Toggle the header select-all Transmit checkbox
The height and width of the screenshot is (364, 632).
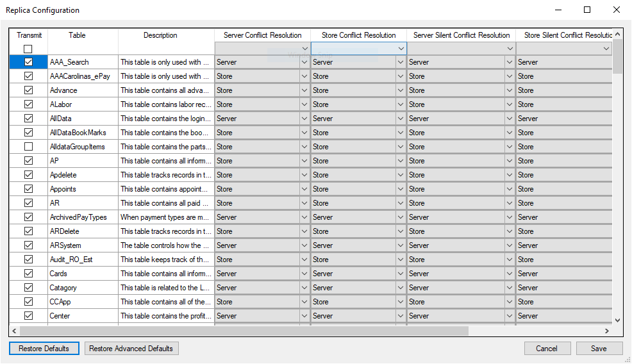click(x=28, y=49)
